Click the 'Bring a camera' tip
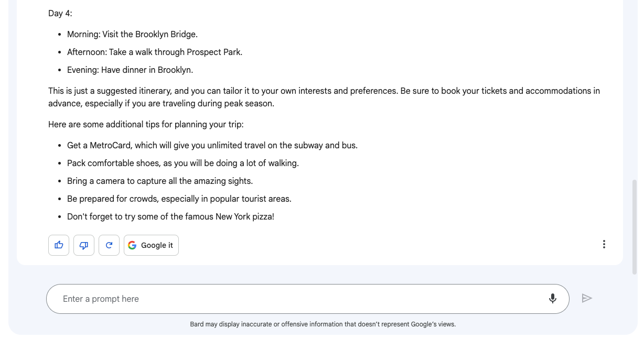This screenshot has height=339, width=644. (160, 181)
